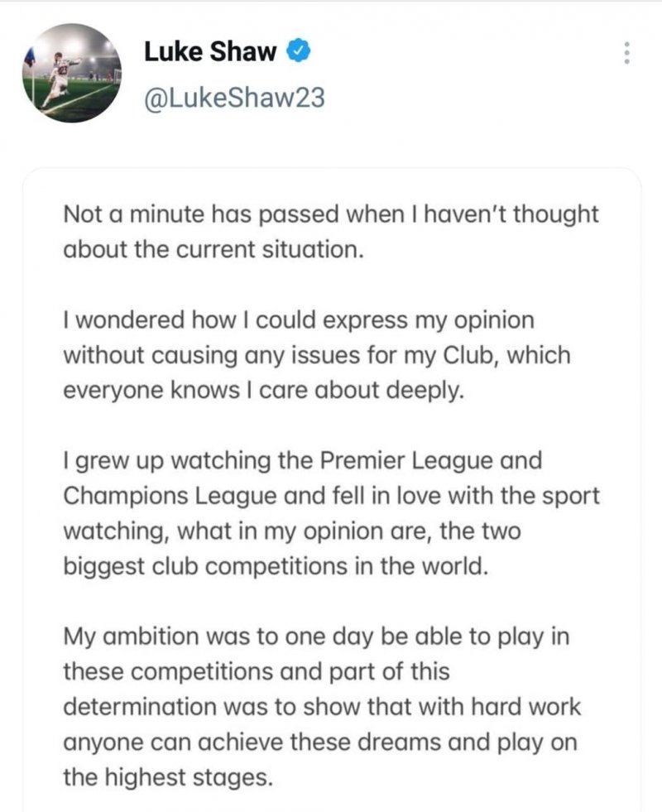Click the line "I wondered how I could express"
Screen dimensions: 662x812
click(299, 320)
